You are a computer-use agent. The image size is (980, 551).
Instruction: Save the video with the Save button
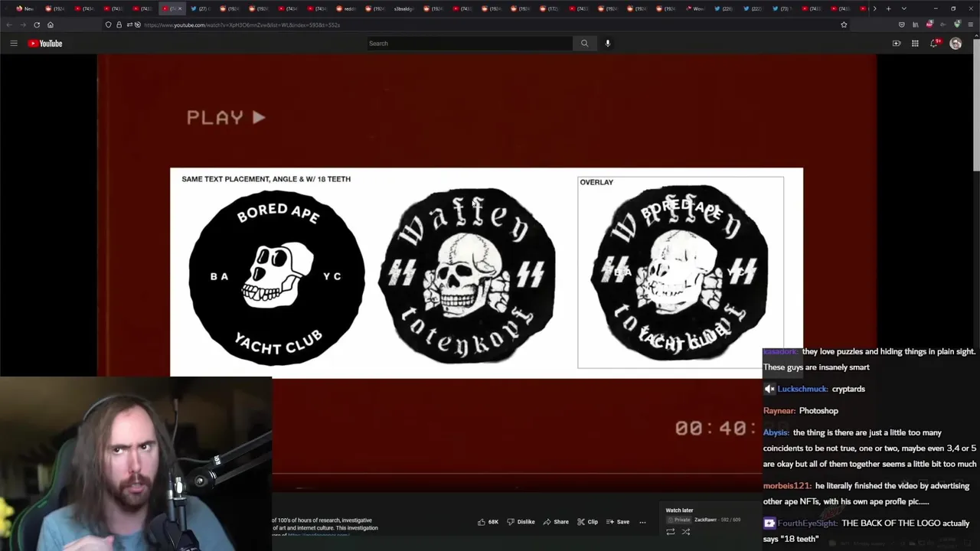tap(618, 522)
